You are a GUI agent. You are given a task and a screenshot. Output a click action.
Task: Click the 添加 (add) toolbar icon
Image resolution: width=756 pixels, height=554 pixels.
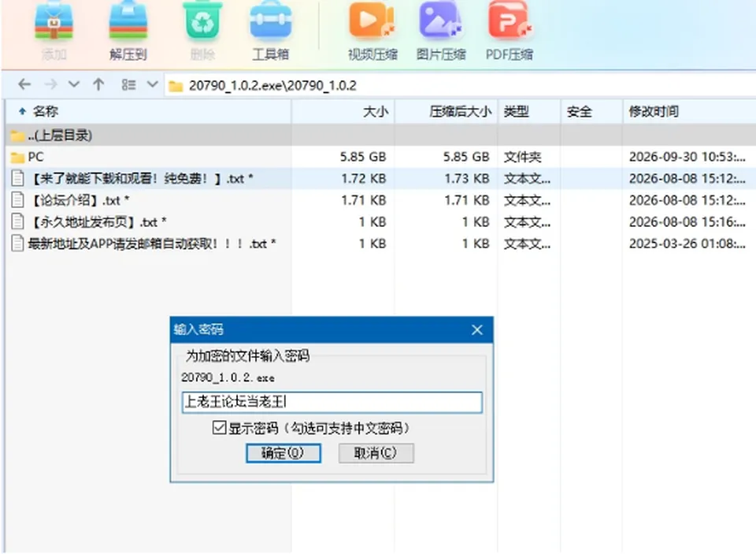[x=54, y=20]
